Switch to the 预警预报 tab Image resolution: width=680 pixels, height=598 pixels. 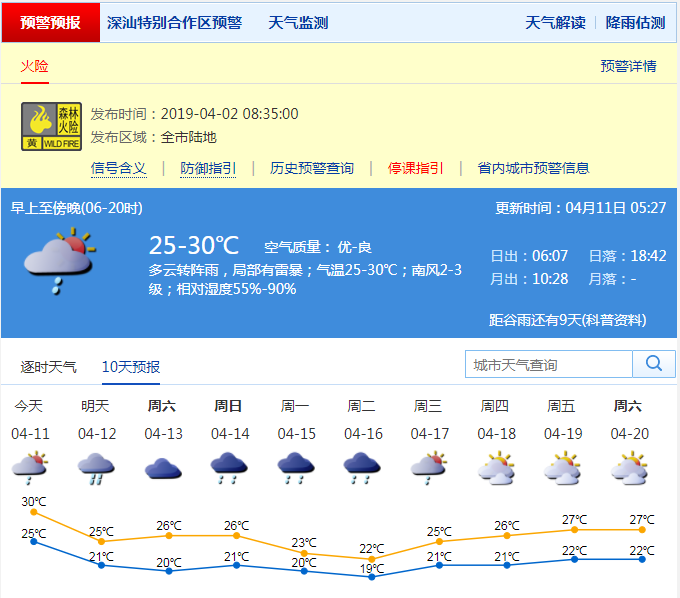pyautogui.click(x=50, y=22)
